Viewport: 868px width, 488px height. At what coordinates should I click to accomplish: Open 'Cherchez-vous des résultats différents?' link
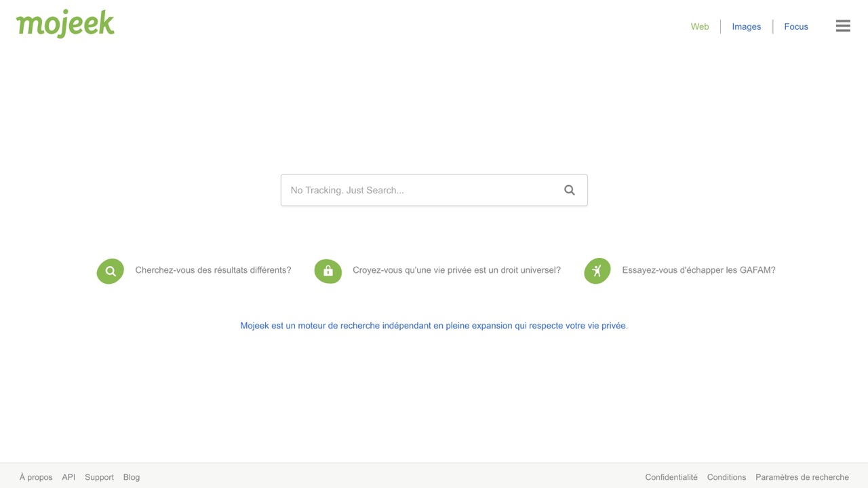[x=213, y=270]
